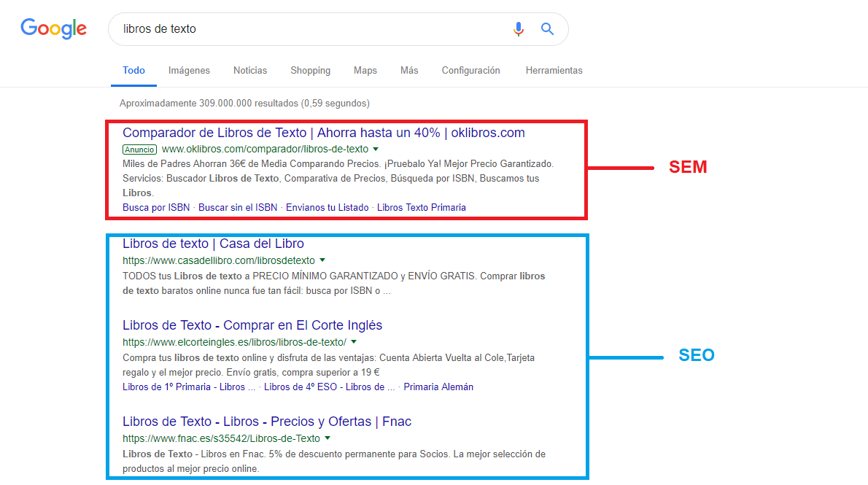The image size is (868, 485).
Task: Click the oklibros.com/comparador URL text
Action: (x=266, y=149)
